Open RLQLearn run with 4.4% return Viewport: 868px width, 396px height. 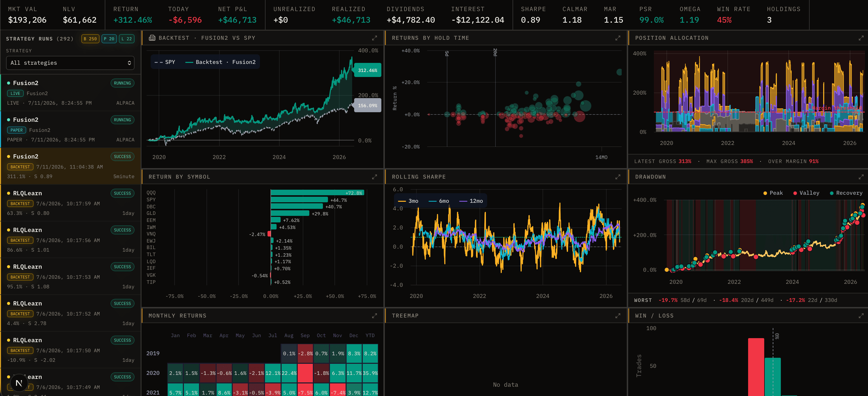71,313
